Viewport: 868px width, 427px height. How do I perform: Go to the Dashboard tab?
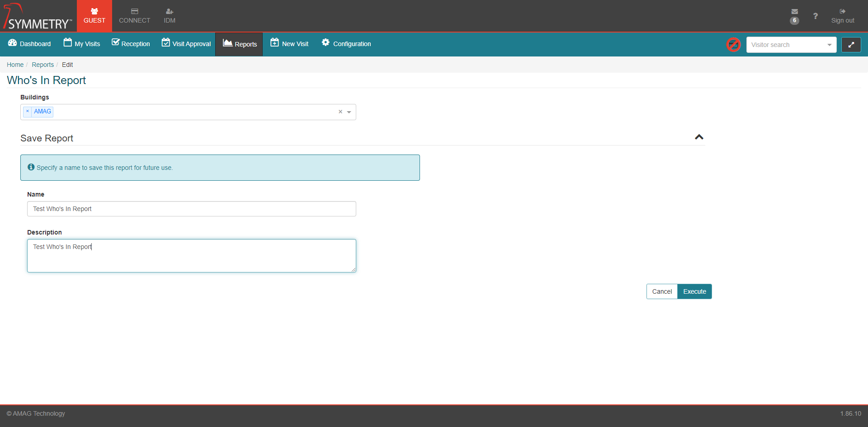point(29,44)
